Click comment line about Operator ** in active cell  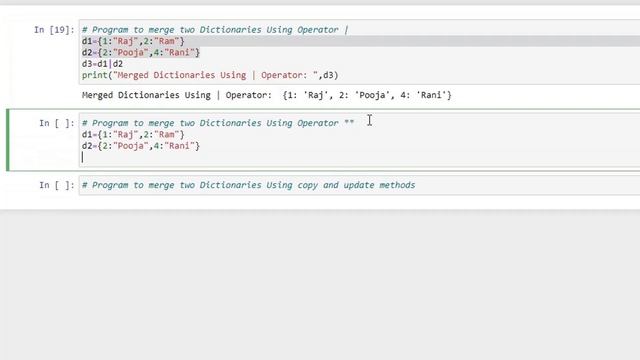point(218,123)
